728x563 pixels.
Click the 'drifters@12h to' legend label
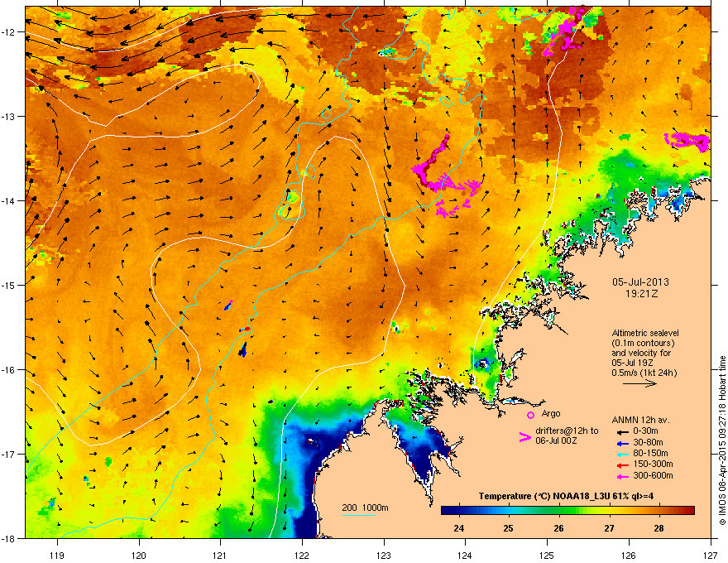click(x=567, y=431)
